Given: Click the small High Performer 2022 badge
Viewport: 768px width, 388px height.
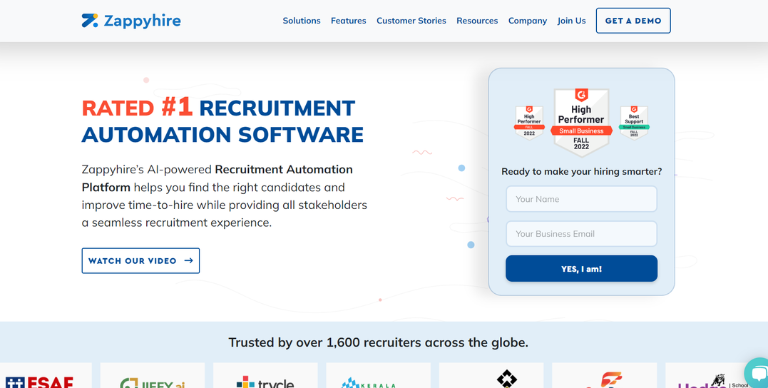Looking at the screenshot, I should (529, 122).
